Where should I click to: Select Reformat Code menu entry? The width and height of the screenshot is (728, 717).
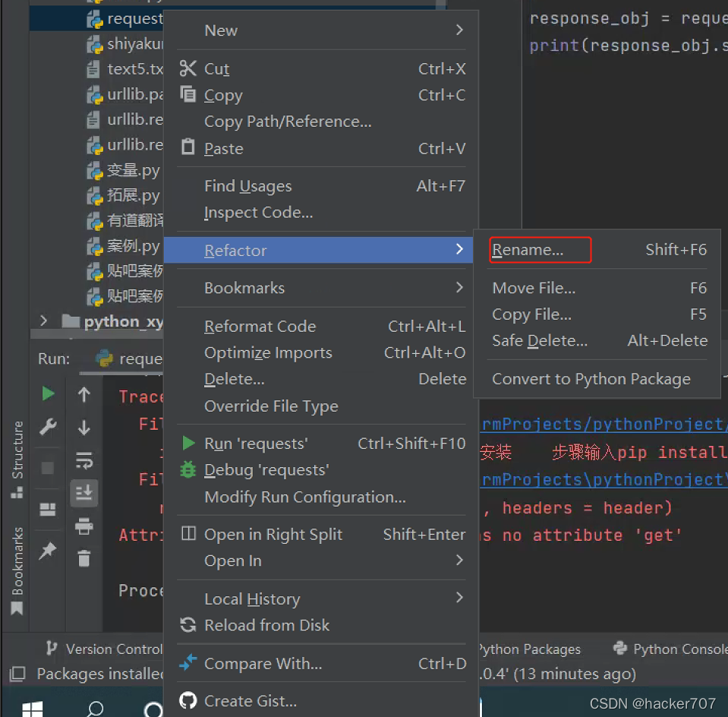(x=321, y=326)
